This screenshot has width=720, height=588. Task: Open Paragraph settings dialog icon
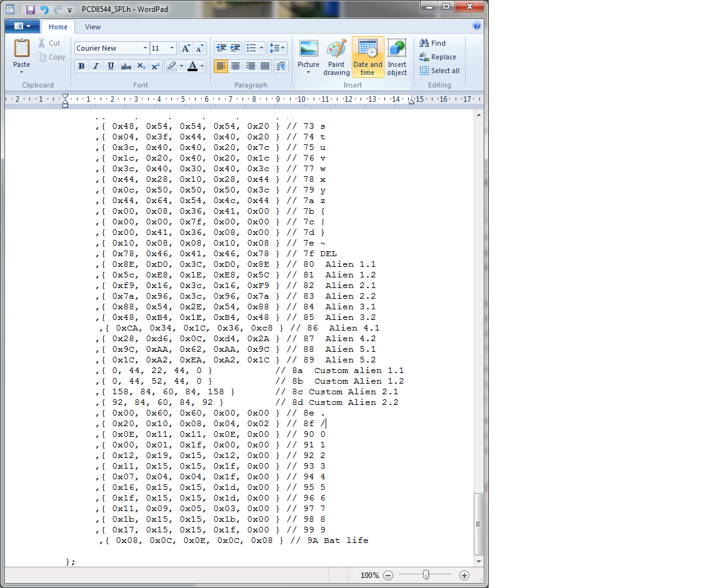click(281, 66)
